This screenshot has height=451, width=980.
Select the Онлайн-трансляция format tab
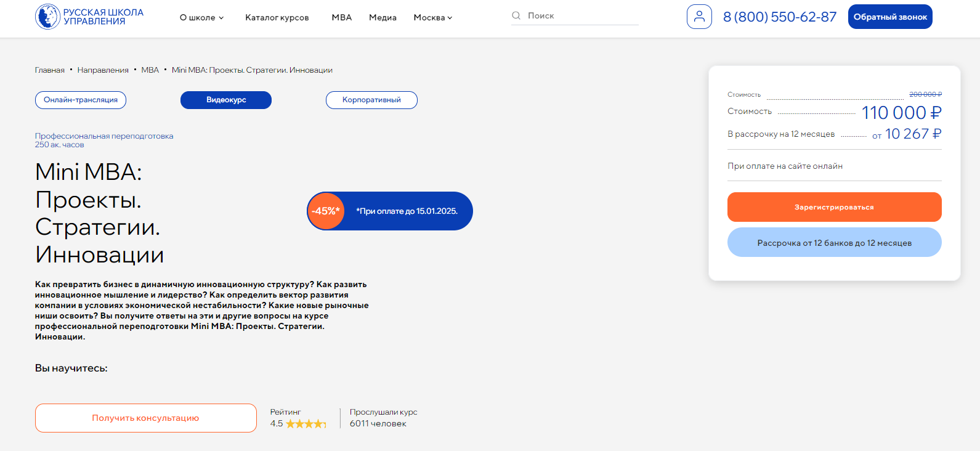click(x=81, y=100)
